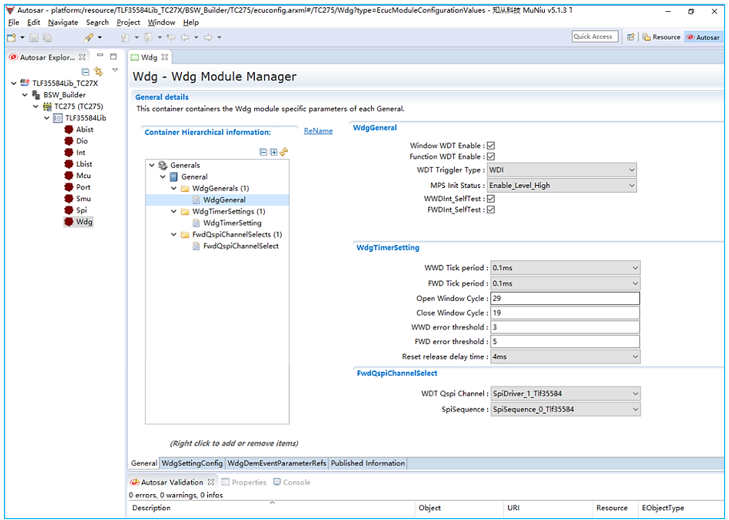Minimize the Autosar Explorer panel
This screenshot has height=520, width=729.
100,56
